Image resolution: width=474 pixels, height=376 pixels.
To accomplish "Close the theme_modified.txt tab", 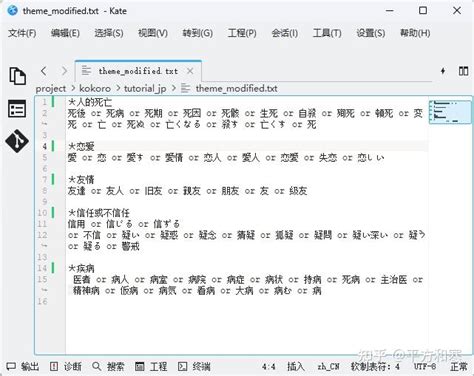I will click(190, 71).
